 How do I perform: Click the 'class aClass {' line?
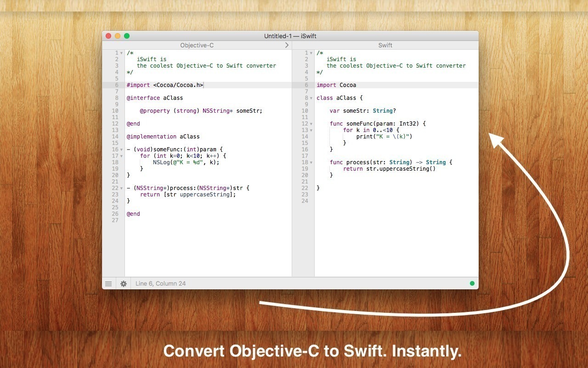(339, 98)
